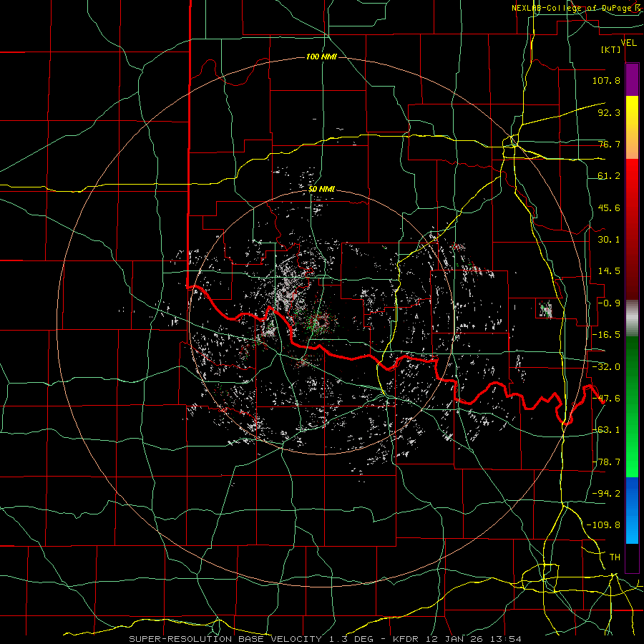The image size is (644, 644).
Task: Select the -94.2 legend value
Action: tap(606, 493)
